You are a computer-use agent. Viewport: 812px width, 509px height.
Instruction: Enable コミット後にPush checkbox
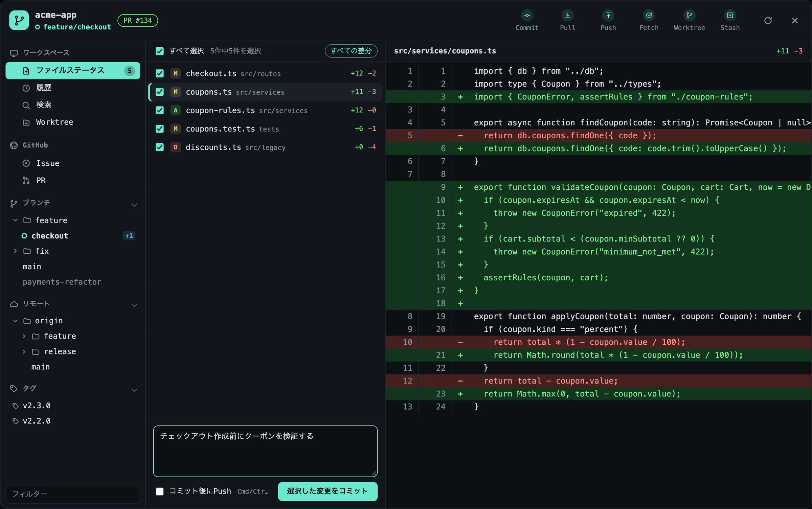(x=159, y=491)
